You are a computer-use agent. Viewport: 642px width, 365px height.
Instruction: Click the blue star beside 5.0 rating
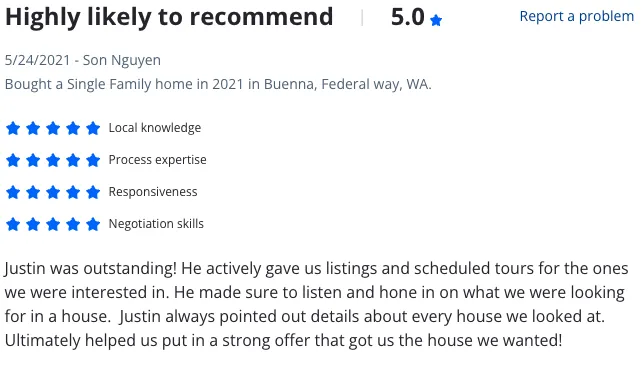pyautogui.click(x=436, y=20)
